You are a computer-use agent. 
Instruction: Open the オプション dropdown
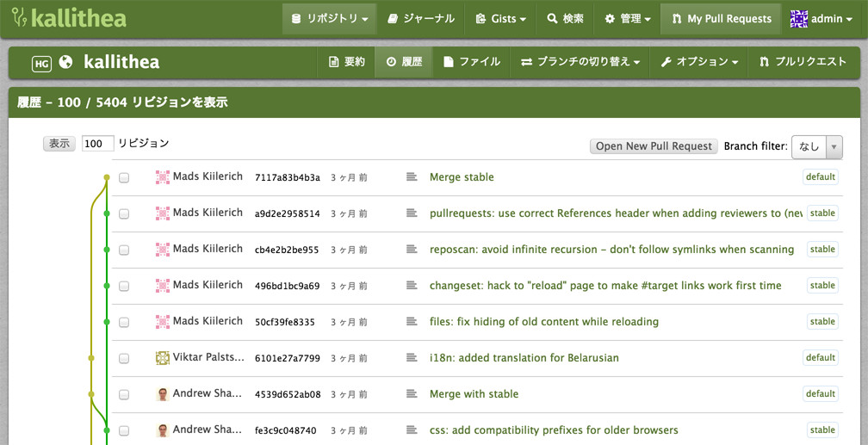699,62
